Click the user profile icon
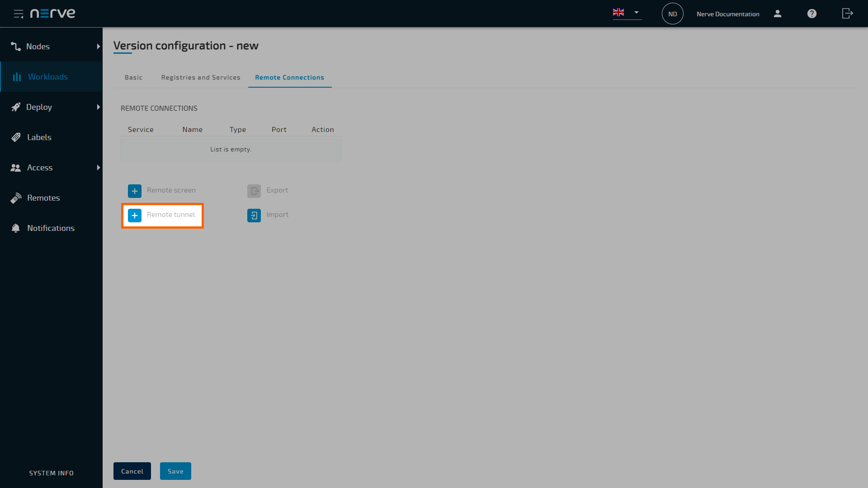Screen dimensions: 868x488 pos(778,13)
